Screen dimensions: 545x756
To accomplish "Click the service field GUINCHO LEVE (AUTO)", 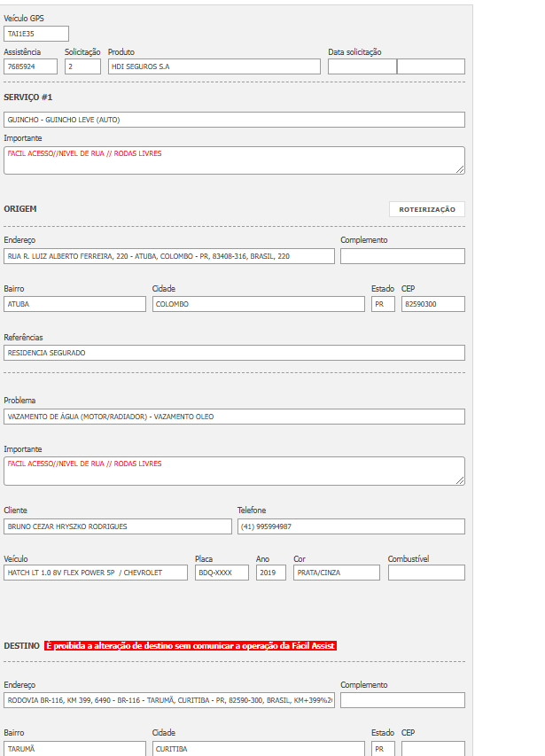I will [234, 120].
